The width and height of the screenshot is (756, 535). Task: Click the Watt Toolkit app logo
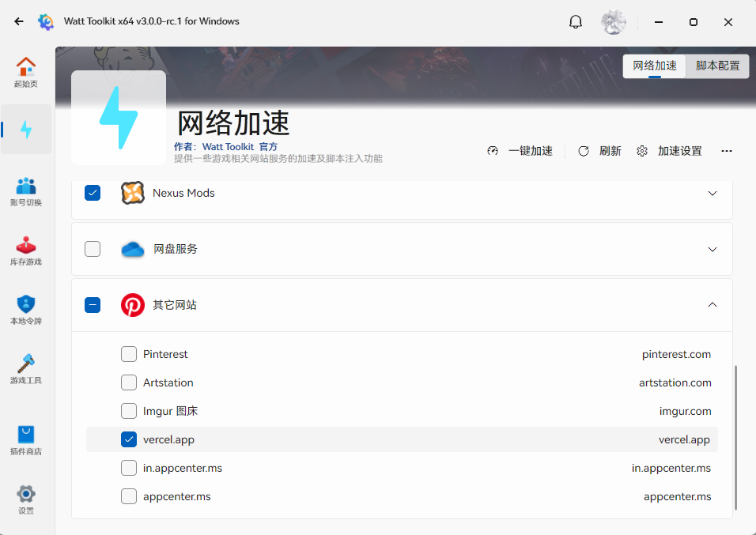[x=46, y=21]
